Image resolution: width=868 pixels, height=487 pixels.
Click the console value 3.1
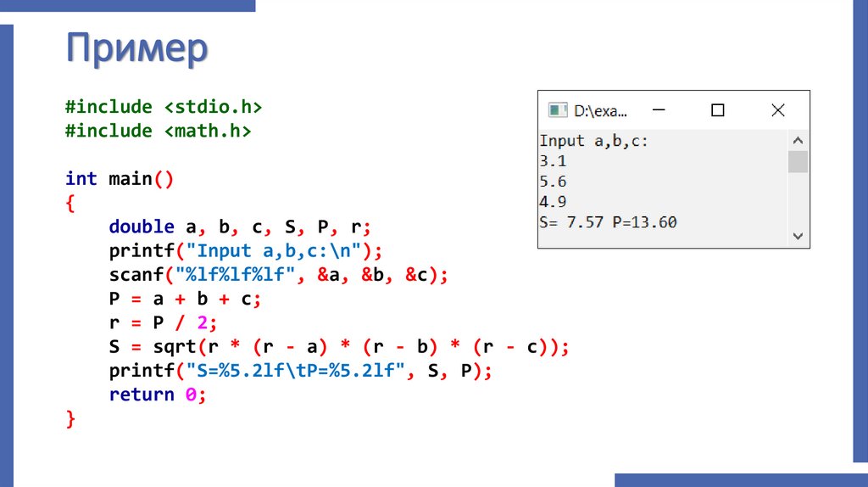pyautogui.click(x=553, y=161)
